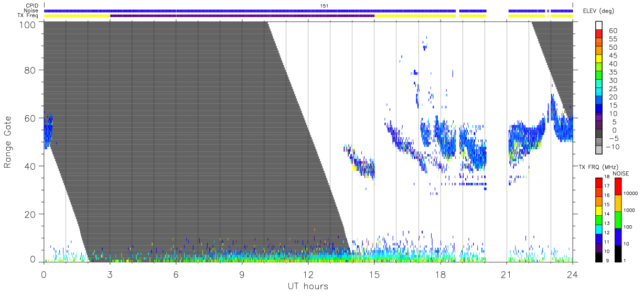Click the UT hours tick label '6'

(x=176, y=273)
